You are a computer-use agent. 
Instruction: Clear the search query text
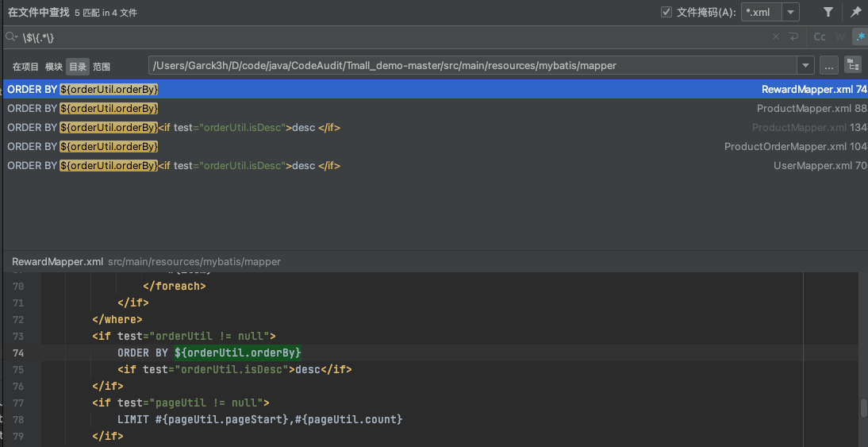pos(775,37)
